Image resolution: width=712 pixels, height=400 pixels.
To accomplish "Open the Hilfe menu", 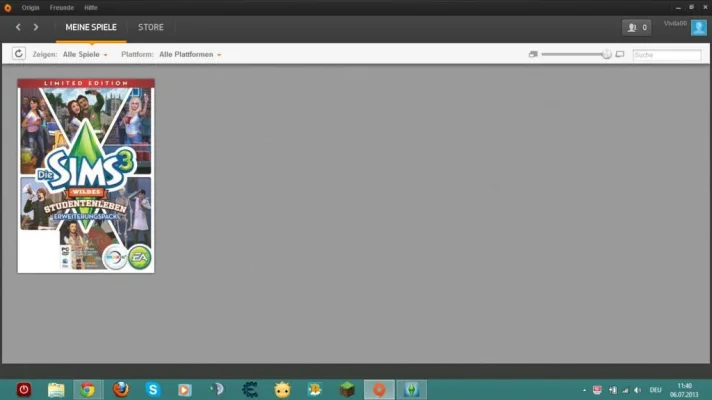I will 91,8.
